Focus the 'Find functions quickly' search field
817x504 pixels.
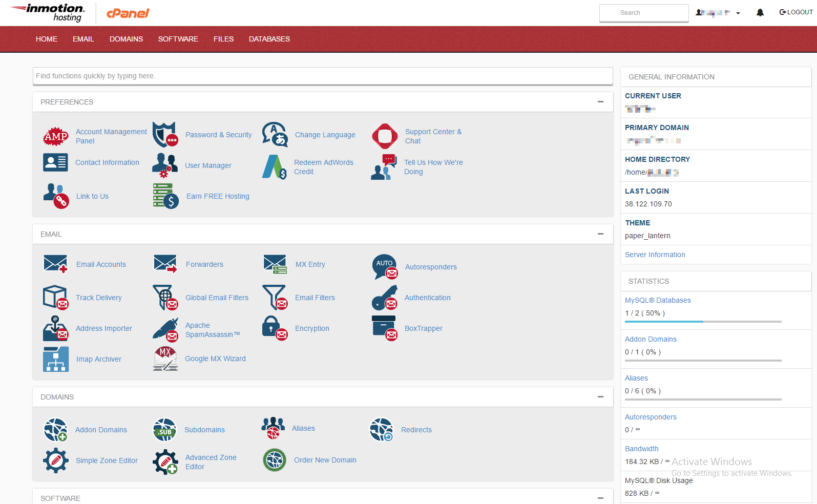(323, 76)
